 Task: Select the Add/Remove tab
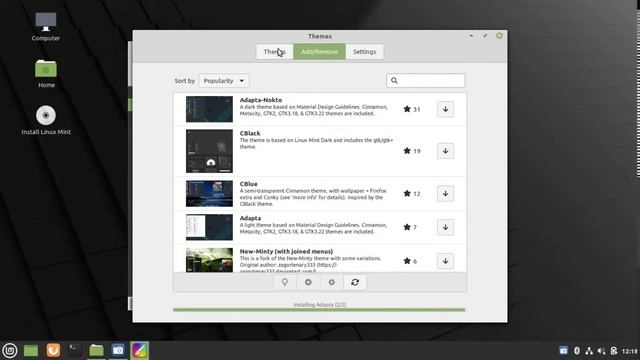tap(319, 52)
